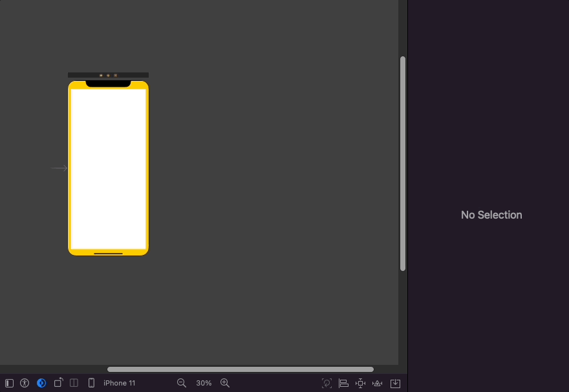Toggle the light/dark appearance button
569x392 pixels.
pos(41,383)
